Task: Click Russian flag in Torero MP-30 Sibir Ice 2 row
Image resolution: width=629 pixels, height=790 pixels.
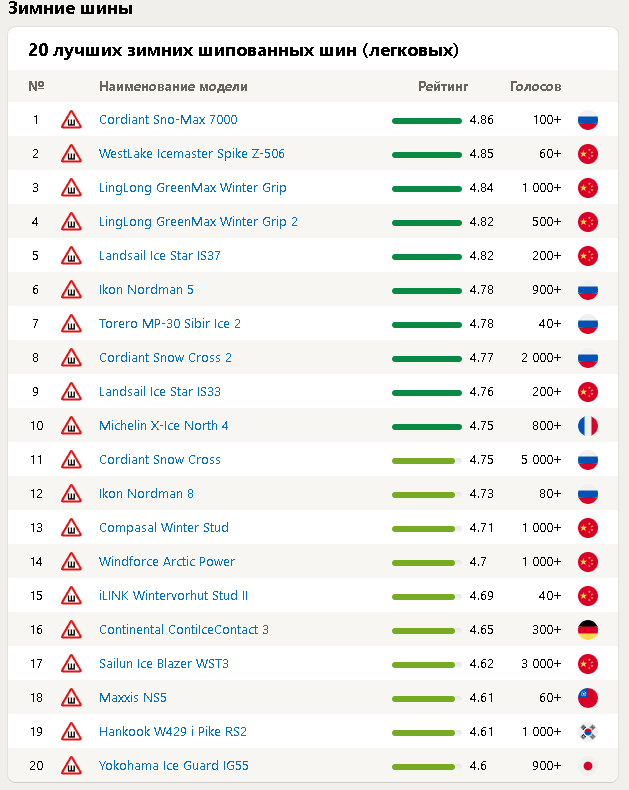Action: (588, 324)
